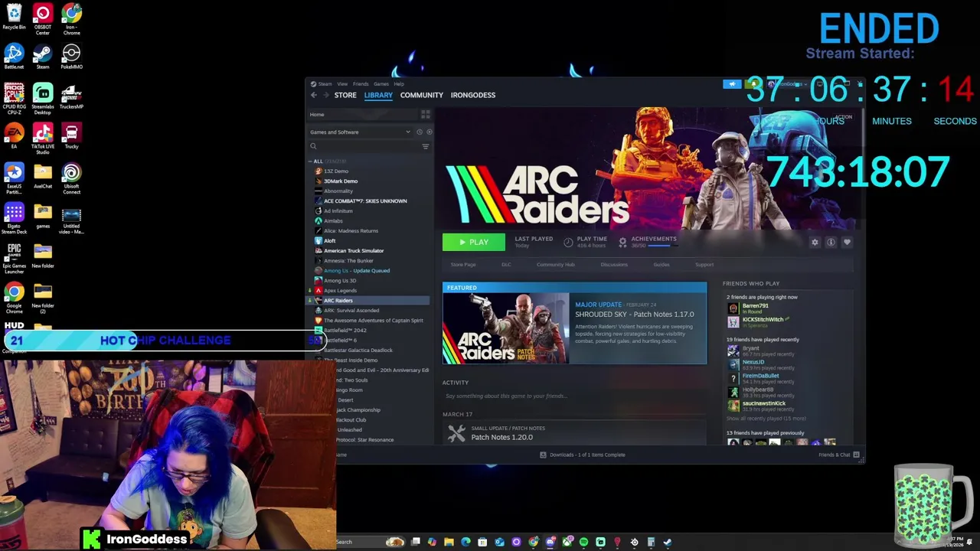
Task: Select Apex Legends in library list
Action: [x=341, y=291]
